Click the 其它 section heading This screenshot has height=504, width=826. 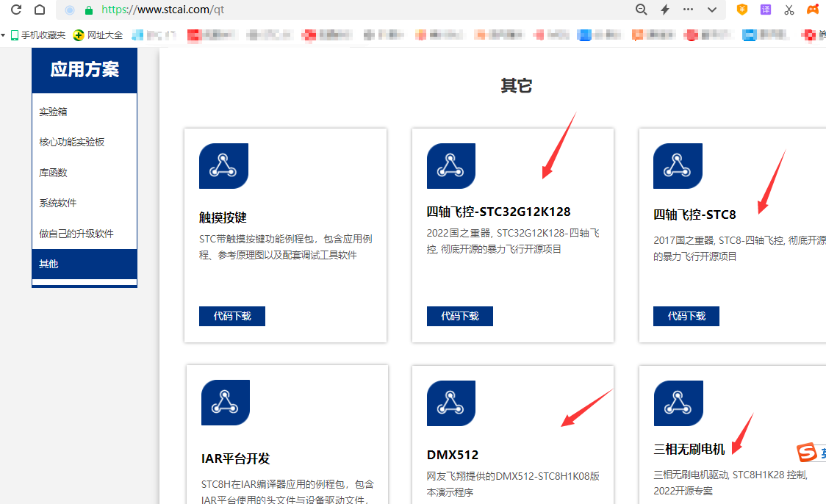pos(516,85)
